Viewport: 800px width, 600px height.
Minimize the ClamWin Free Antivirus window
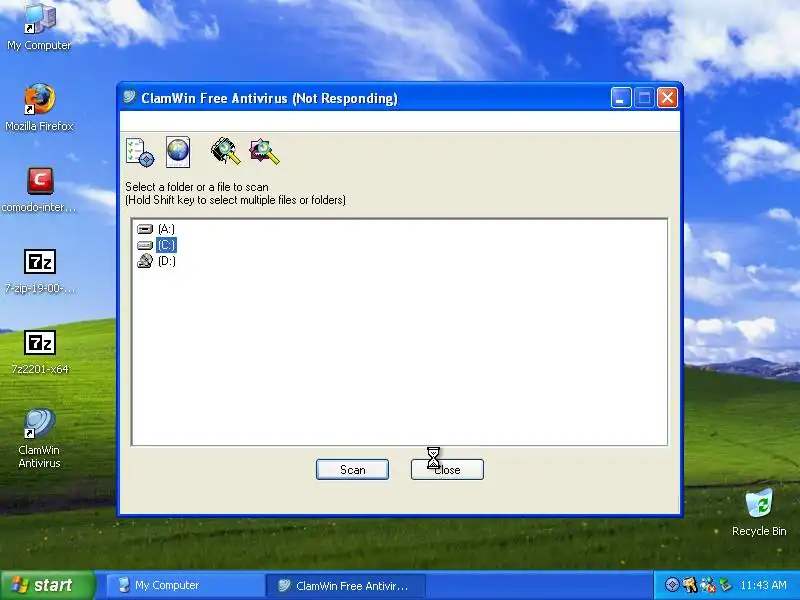(621, 97)
